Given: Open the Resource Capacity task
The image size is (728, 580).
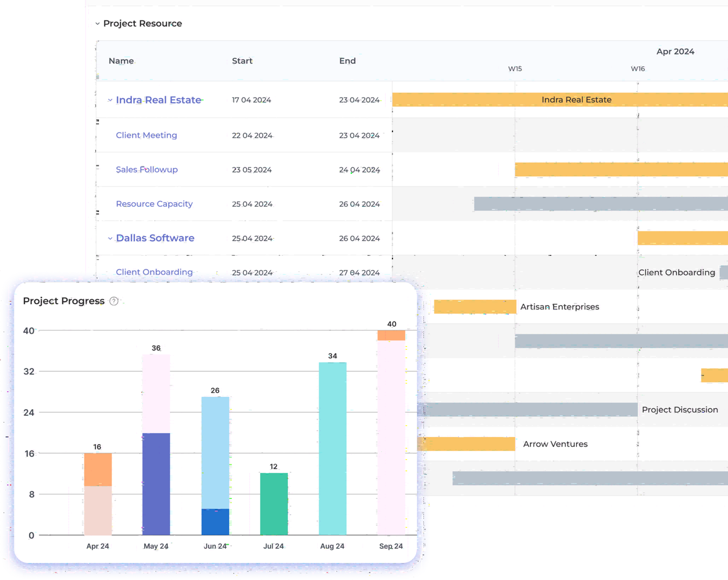Looking at the screenshot, I should (154, 204).
